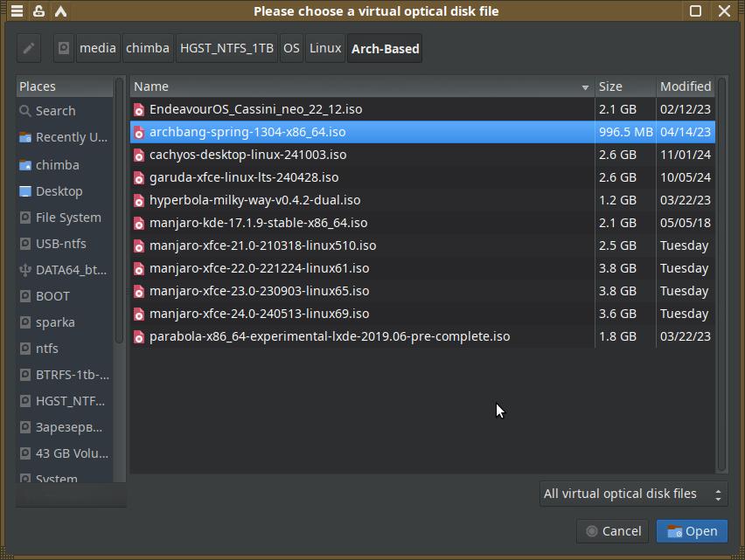Open Desktop in Places sidebar
Screen dimensions: 745x560
tap(65, 191)
